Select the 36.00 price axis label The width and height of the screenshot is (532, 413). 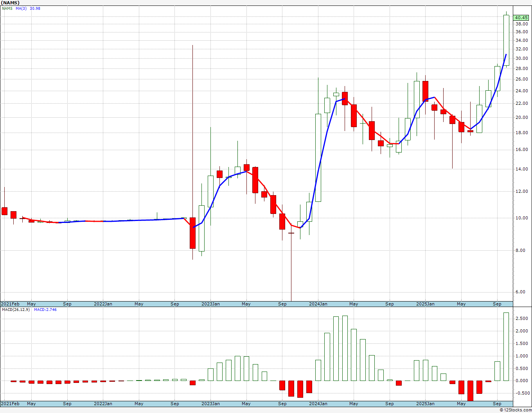pyautogui.click(x=521, y=32)
